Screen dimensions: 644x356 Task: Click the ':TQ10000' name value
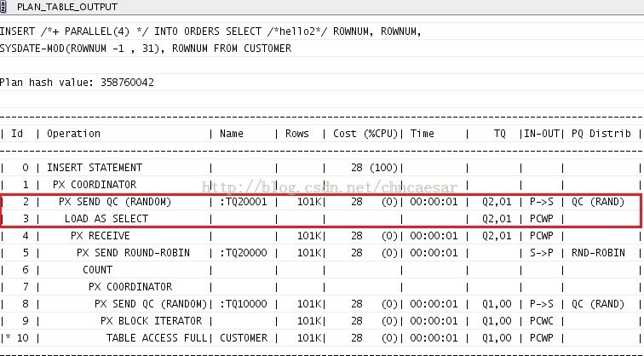pyautogui.click(x=244, y=304)
